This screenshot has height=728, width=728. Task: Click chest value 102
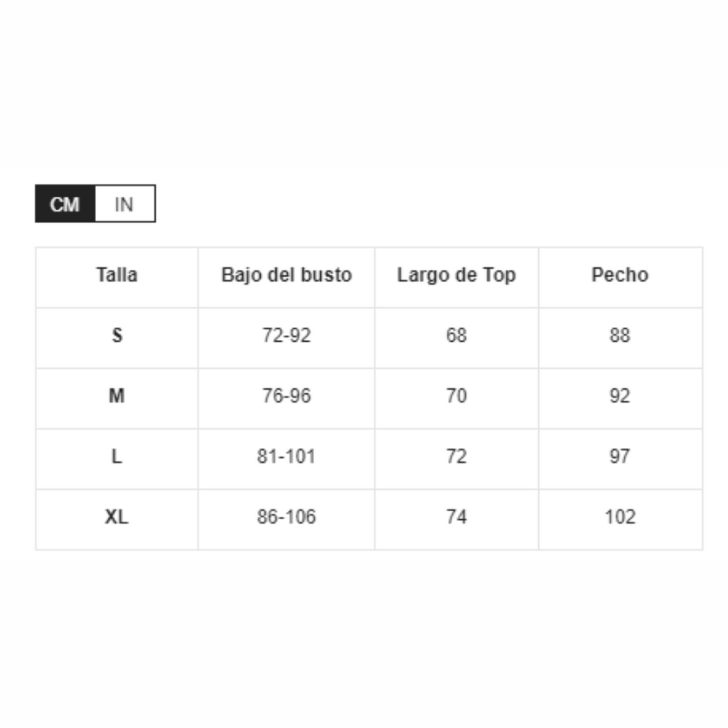pyautogui.click(x=620, y=517)
